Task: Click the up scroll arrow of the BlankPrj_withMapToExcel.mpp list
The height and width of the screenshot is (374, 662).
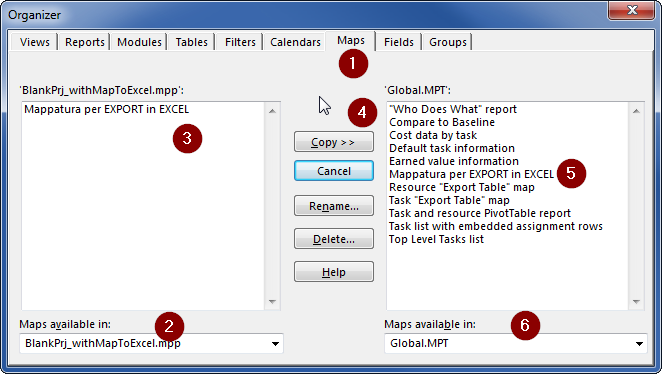Action: (272, 111)
